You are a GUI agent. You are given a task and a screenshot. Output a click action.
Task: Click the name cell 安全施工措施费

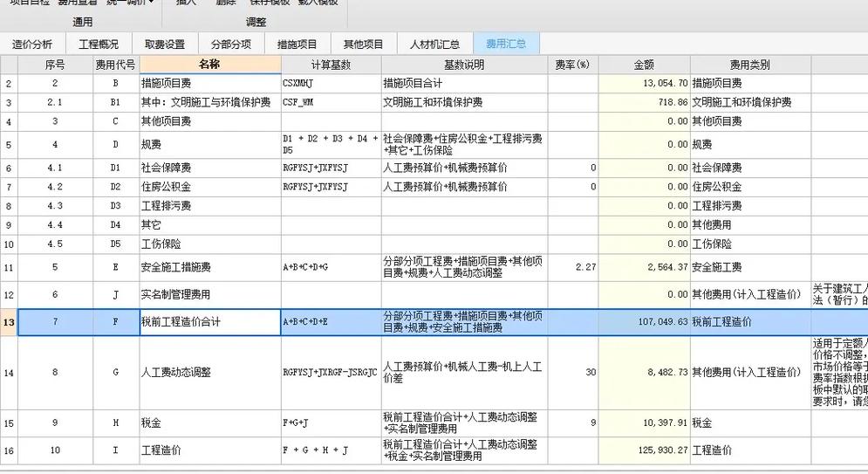(210, 267)
